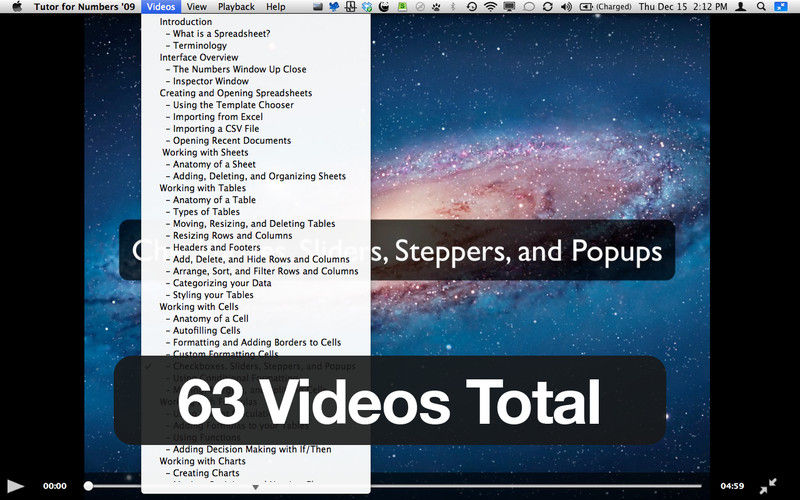
Task: Click the sync arrows menu bar icon
Action: [x=547, y=7]
